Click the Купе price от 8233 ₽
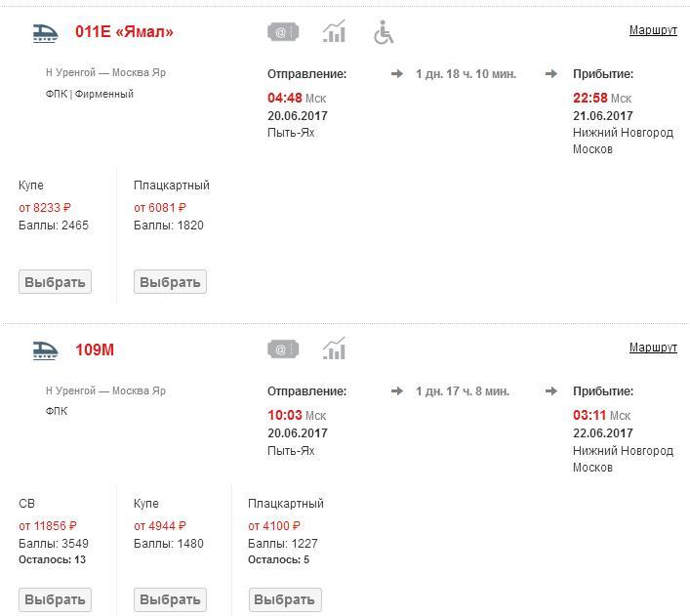 click(x=45, y=208)
